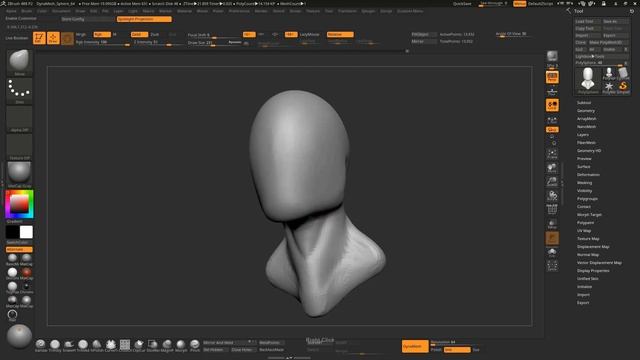This screenshot has width=640, height=360.
Task: Click the L.Sym local symmetry icon
Action: pyautogui.click(x=552, y=120)
